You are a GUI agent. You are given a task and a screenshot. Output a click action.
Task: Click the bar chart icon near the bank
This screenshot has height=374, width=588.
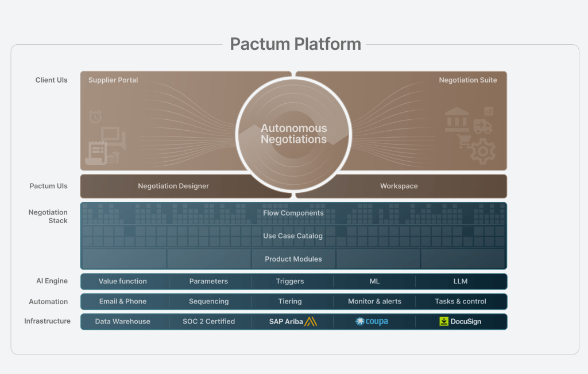pos(489,111)
